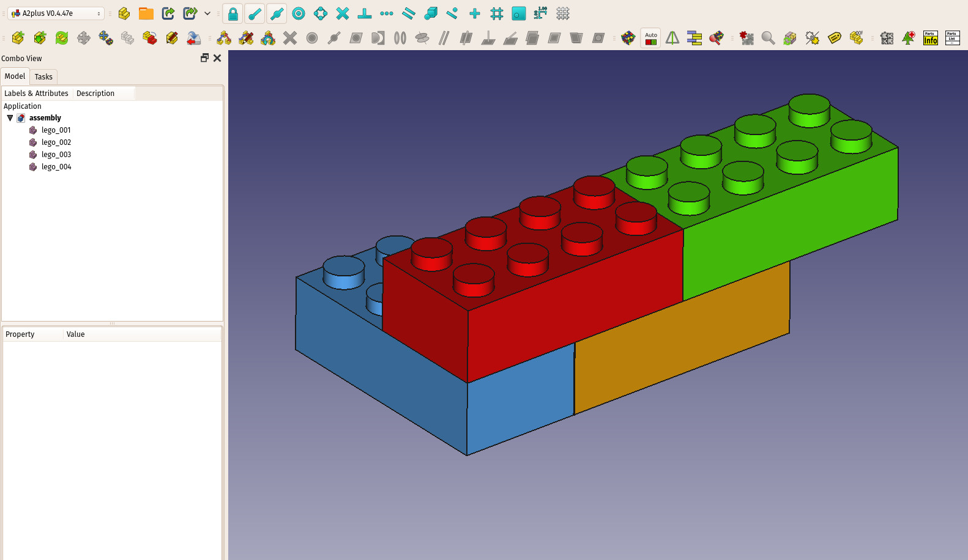The height and width of the screenshot is (560, 968).
Task: Select lego_004 in the model tree
Action: tap(56, 167)
